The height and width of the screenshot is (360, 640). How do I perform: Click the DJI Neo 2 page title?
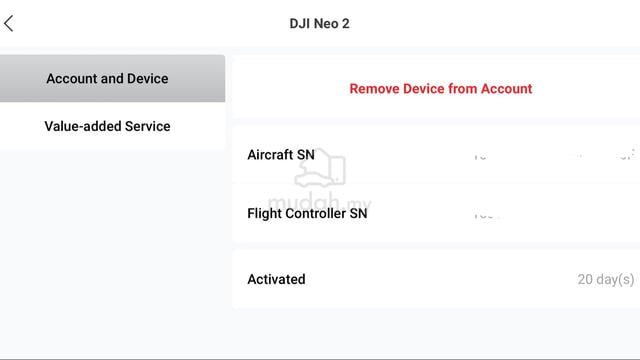319,23
